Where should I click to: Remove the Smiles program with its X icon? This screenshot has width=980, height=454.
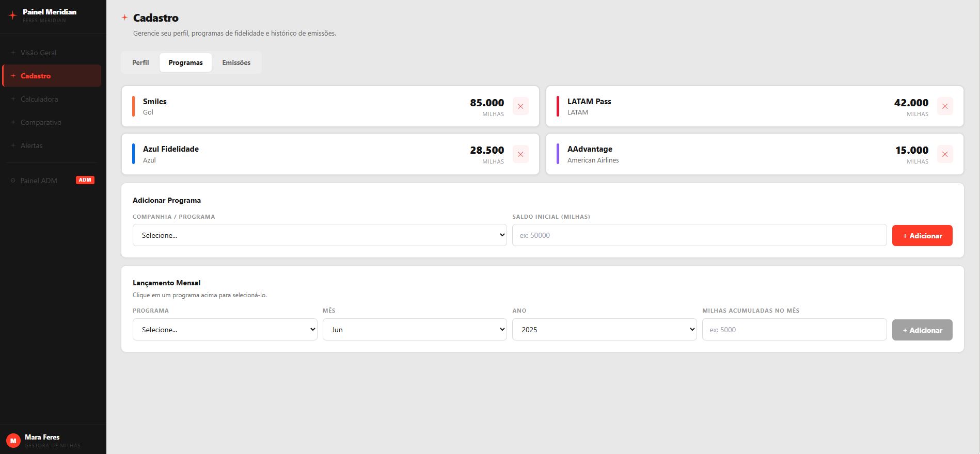(x=520, y=106)
